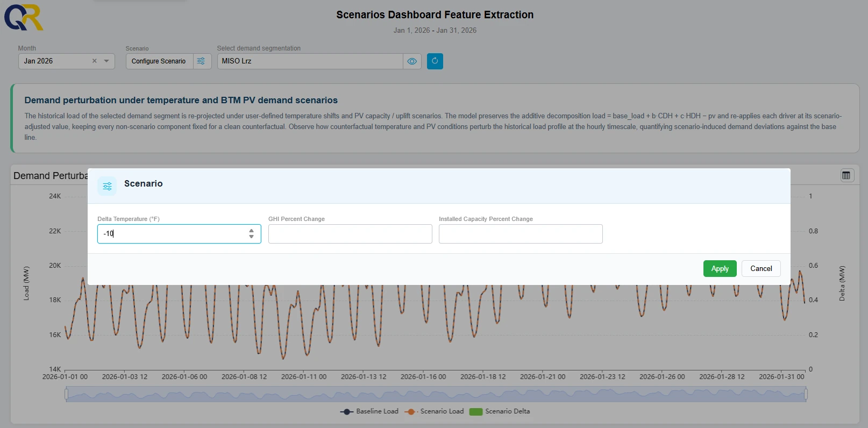868x428 pixels.
Task: Click the 'Demand perturbation under temperature' heading
Action: (x=181, y=101)
